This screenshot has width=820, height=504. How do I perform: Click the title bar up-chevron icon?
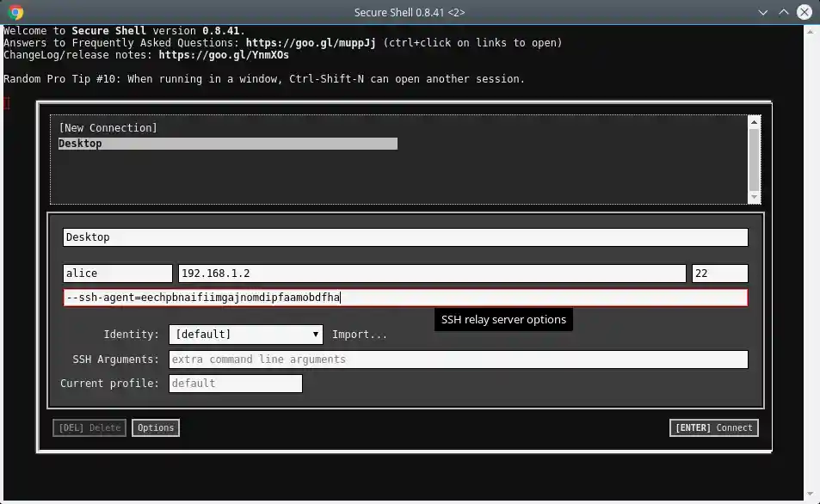(783, 12)
